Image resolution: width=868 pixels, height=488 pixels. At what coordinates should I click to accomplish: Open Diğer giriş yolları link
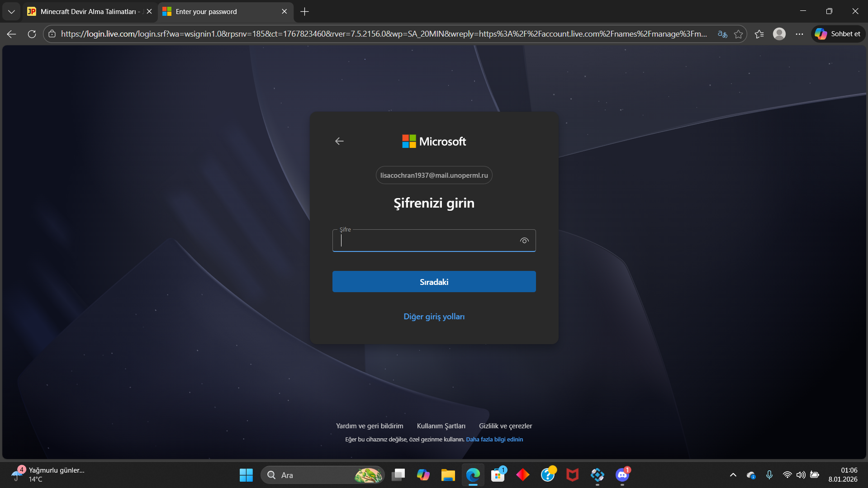click(434, 317)
